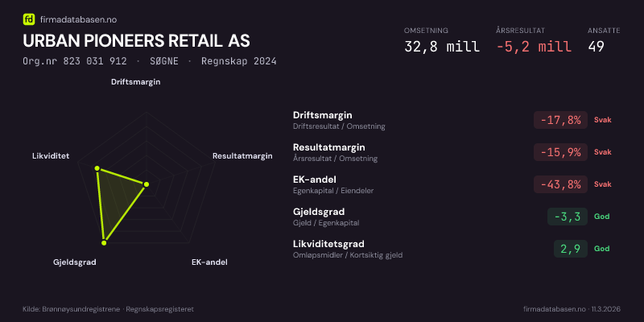Click the URBAN PIONEERS RETAIL AS title
The width and height of the screenshot is (644, 322).
pos(137,40)
